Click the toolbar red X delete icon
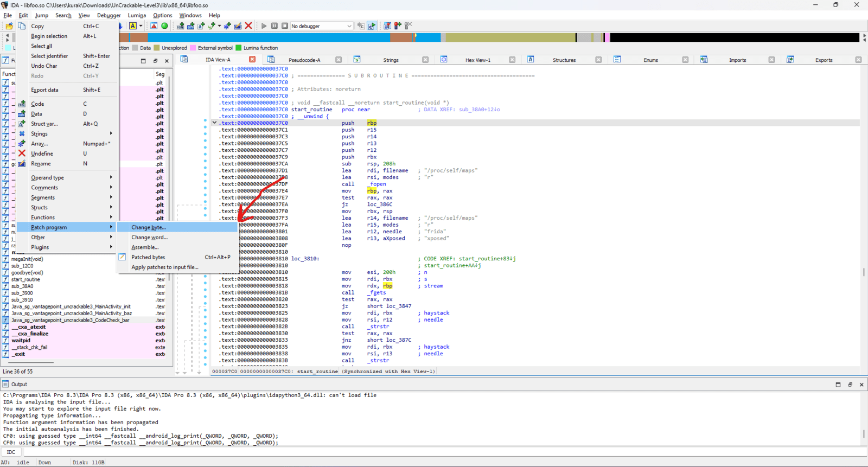This screenshot has width=868, height=467. click(248, 26)
